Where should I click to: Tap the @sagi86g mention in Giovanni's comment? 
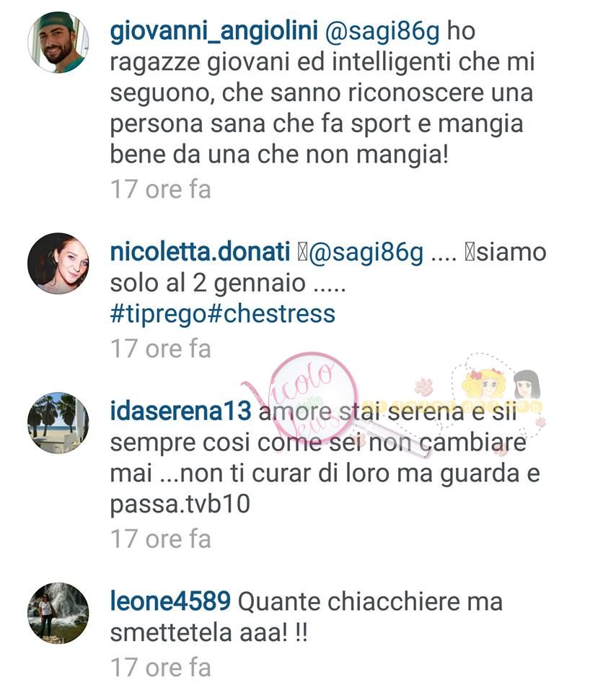coord(382,32)
